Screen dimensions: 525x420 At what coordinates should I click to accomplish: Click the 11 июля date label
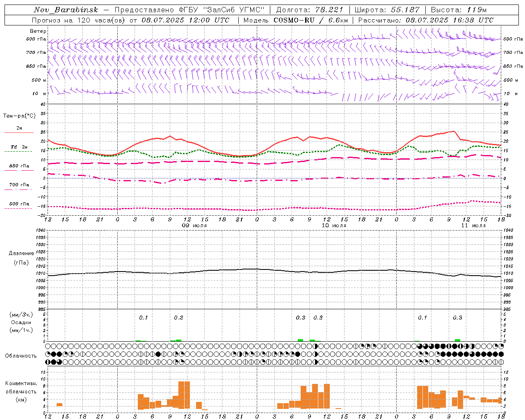coord(473,226)
